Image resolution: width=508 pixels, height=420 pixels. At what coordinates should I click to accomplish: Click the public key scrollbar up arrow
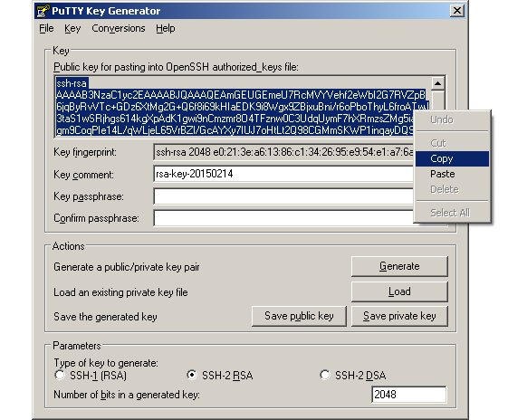click(x=437, y=83)
